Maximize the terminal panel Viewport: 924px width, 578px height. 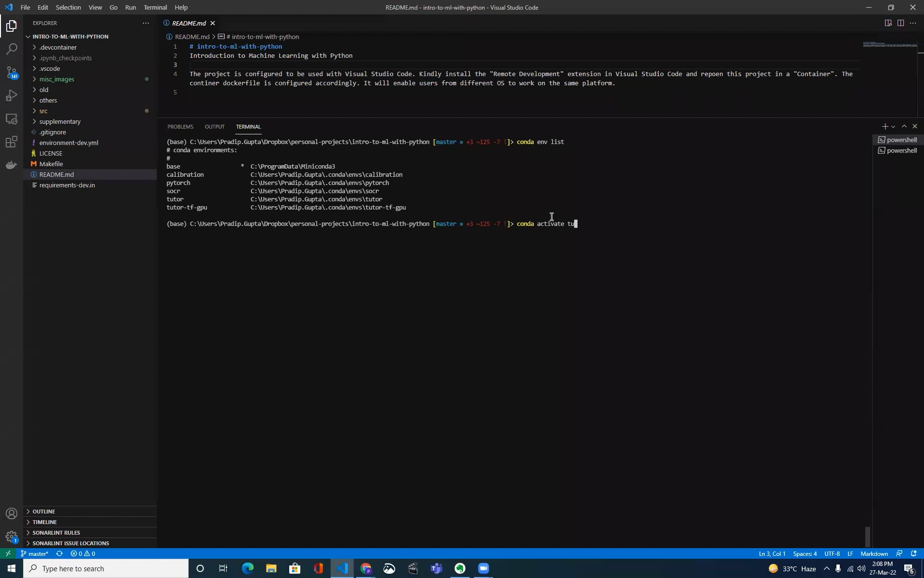coord(904,126)
